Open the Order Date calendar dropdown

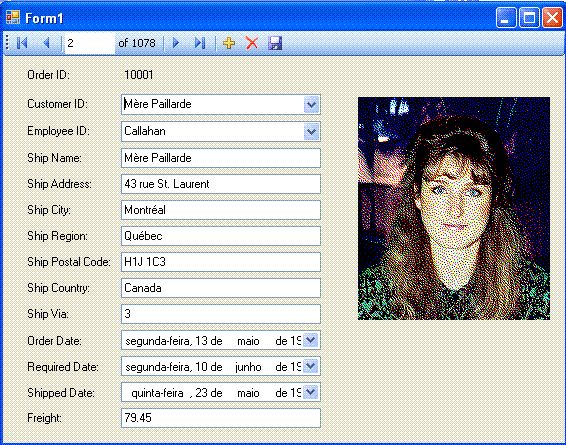coord(310,340)
